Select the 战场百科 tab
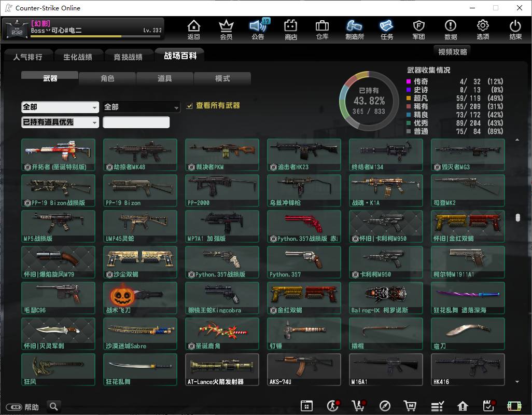This screenshot has width=532, height=415. pos(180,56)
